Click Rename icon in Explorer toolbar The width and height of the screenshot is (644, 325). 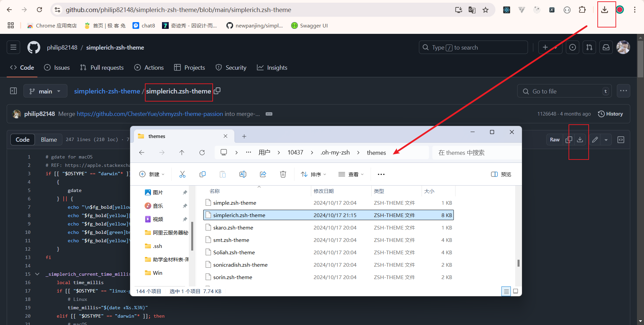(x=243, y=174)
